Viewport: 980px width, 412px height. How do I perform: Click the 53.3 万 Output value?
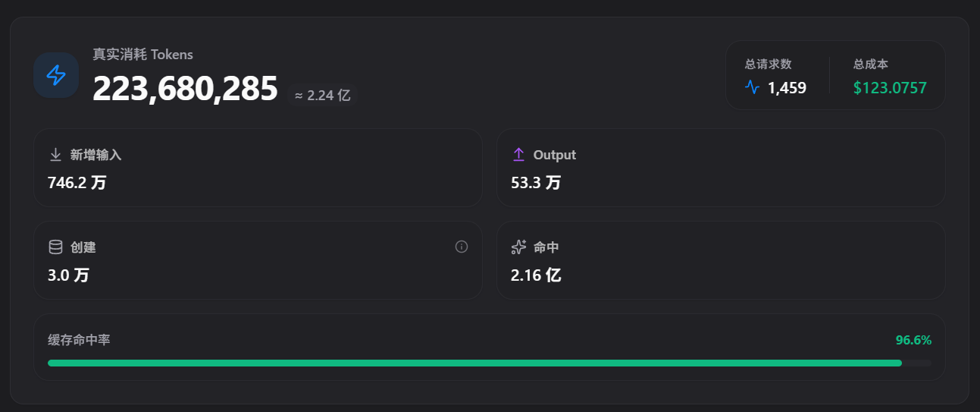click(536, 183)
